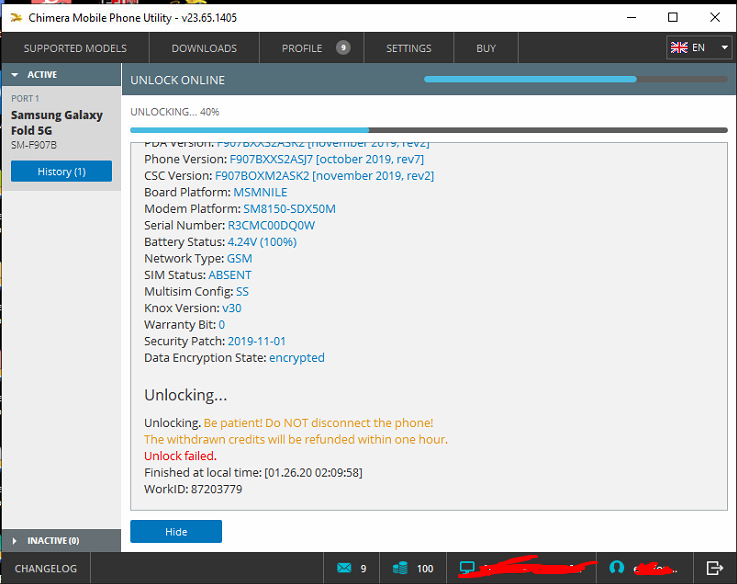Collapse the ACTIVE devices section
This screenshot has height=584, width=737.
15,75
